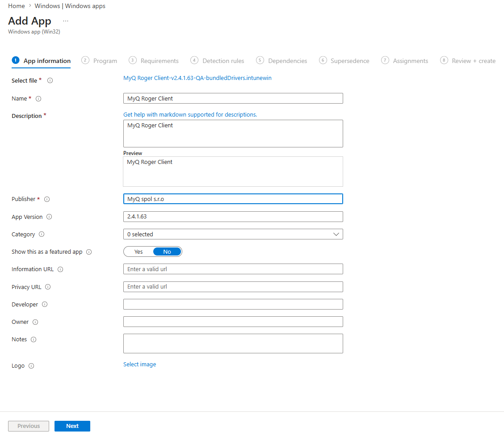Open the info tooltip beside Select file
The width and height of the screenshot is (504, 440).
click(x=50, y=81)
